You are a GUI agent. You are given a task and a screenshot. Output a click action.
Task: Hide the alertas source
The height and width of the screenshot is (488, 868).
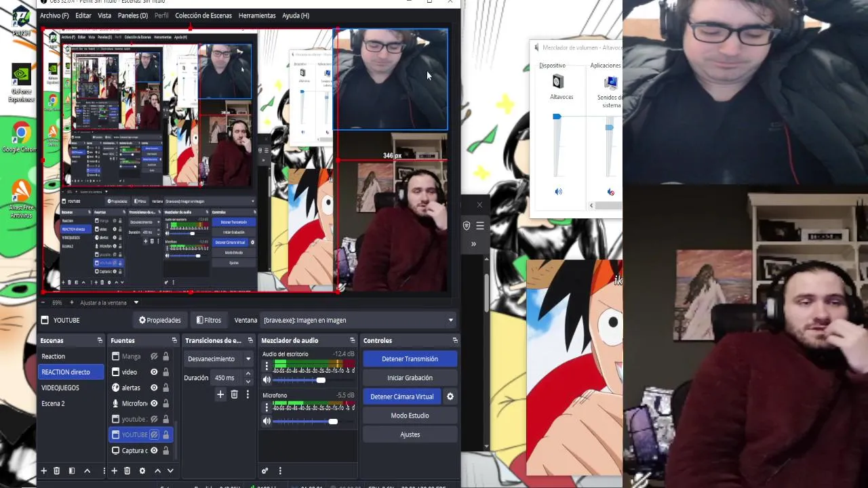tap(154, 388)
